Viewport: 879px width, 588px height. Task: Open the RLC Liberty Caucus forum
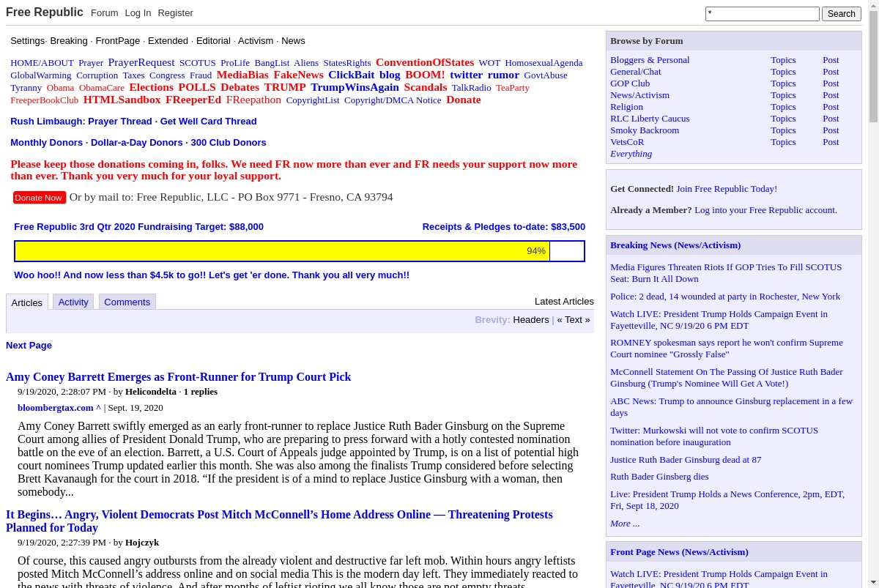[650, 119]
